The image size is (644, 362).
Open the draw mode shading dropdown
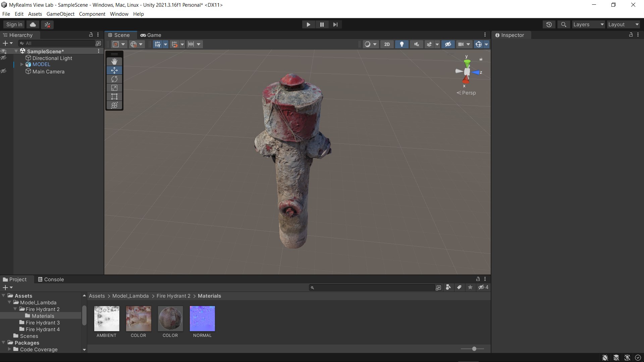[371, 44]
